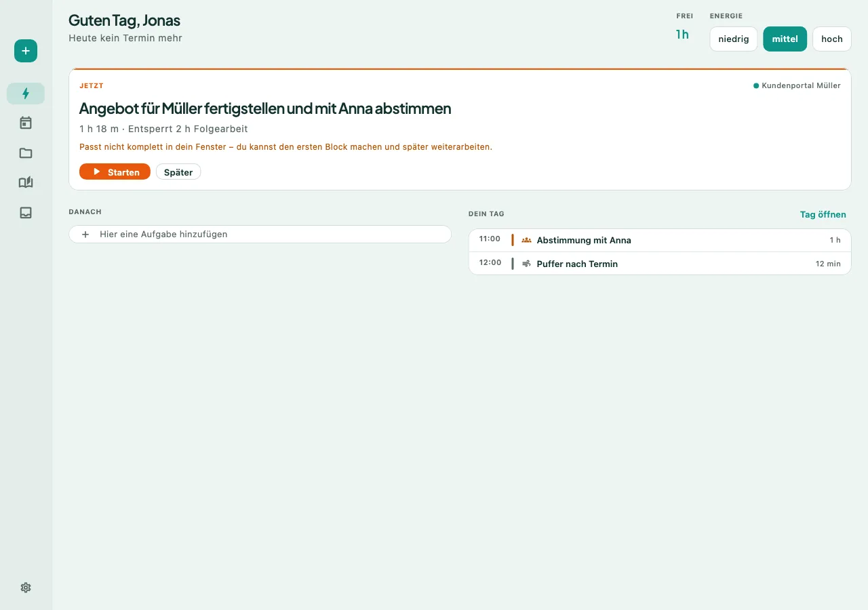Image resolution: width=868 pixels, height=610 pixels.
Task: Click the greeting Guten Tag, Jonas
Action: coord(125,20)
